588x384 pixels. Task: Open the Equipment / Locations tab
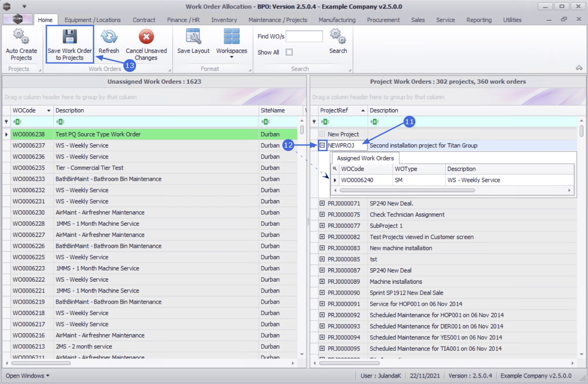[x=93, y=20]
